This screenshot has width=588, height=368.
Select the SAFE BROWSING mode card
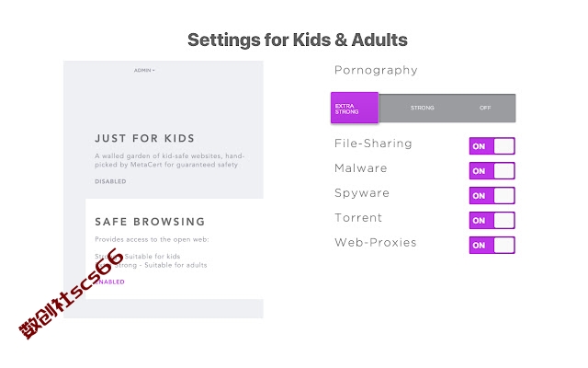click(175, 249)
